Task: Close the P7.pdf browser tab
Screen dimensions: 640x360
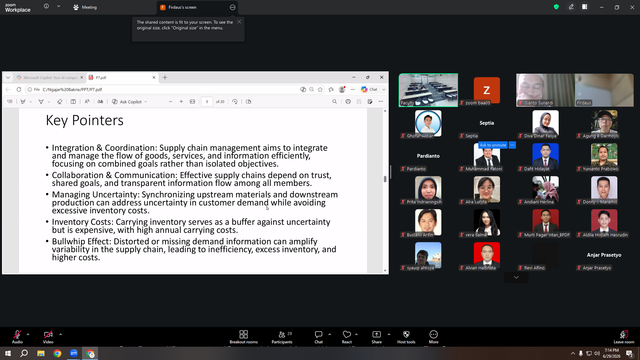Action: [154, 77]
